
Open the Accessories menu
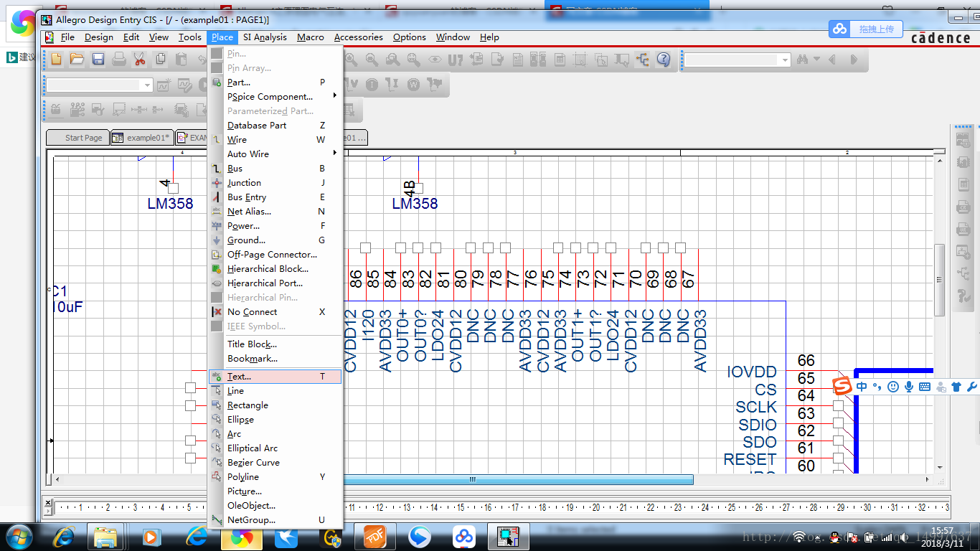[359, 37]
